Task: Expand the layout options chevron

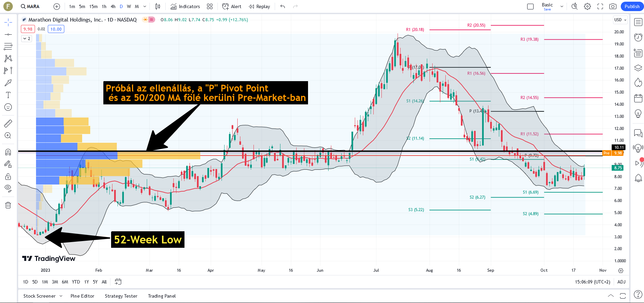Action: tap(562, 6)
